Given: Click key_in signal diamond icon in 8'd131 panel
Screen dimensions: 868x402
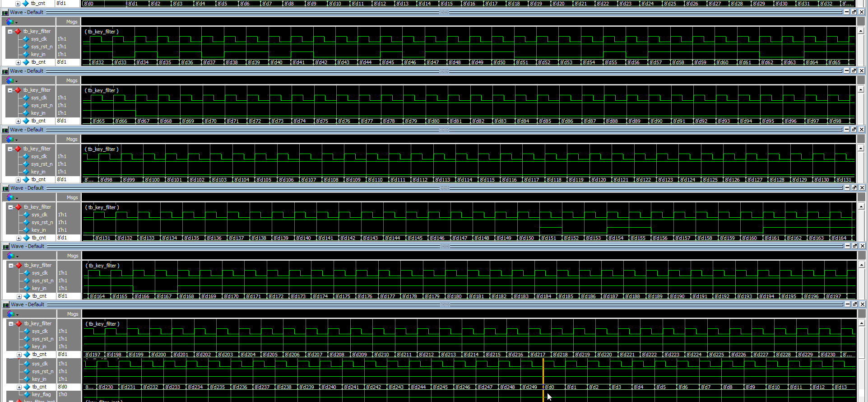Looking at the screenshot, I should tap(26, 230).
